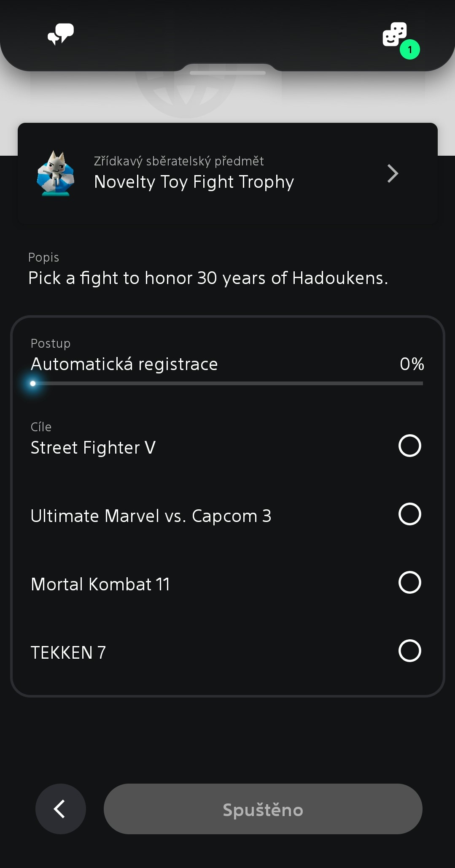Tap the Automatická registrace progress label
Viewport: 455px width, 868px height.
click(124, 364)
